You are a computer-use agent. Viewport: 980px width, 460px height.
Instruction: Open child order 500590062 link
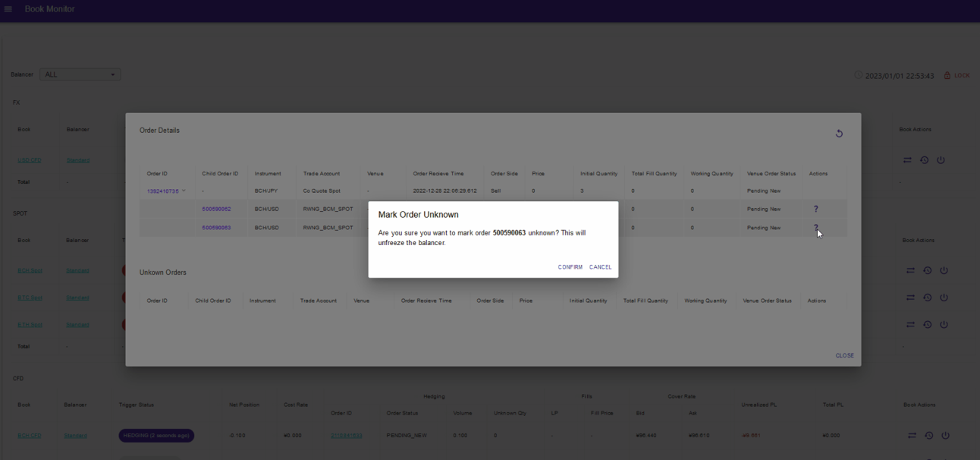[x=216, y=209]
